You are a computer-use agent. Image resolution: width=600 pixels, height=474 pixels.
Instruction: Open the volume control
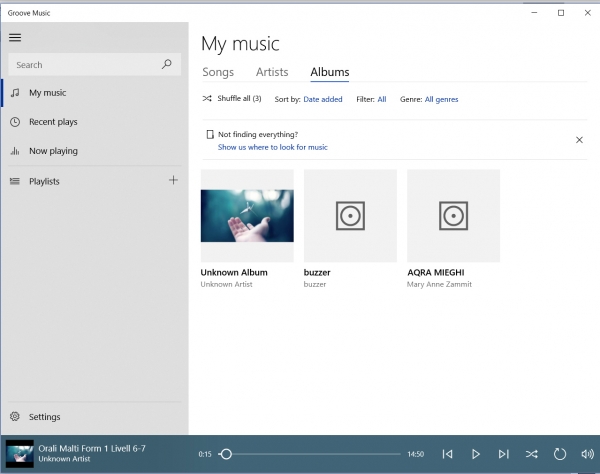pyautogui.click(x=587, y=454)
